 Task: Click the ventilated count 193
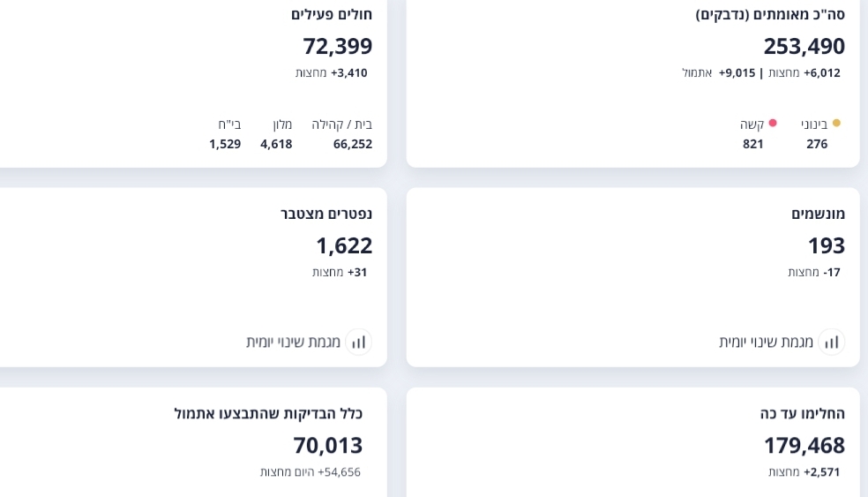pos(826,245)
